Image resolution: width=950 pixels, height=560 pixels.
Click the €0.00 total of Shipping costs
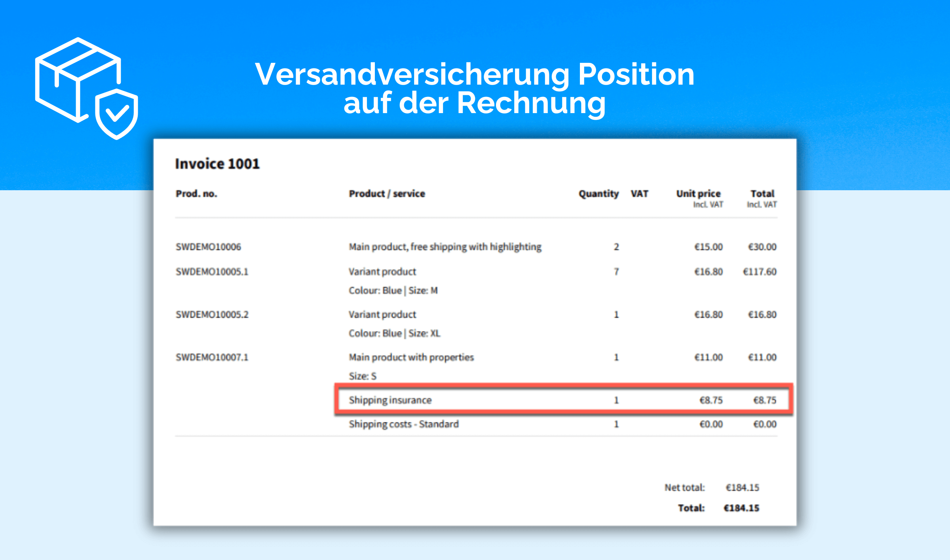click(764, 424)
